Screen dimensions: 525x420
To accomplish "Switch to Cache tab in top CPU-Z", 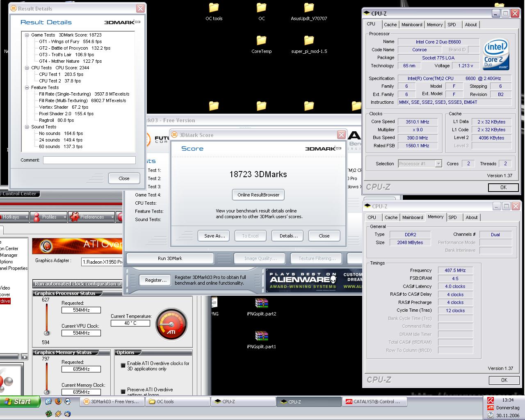I will coord(390,25).
